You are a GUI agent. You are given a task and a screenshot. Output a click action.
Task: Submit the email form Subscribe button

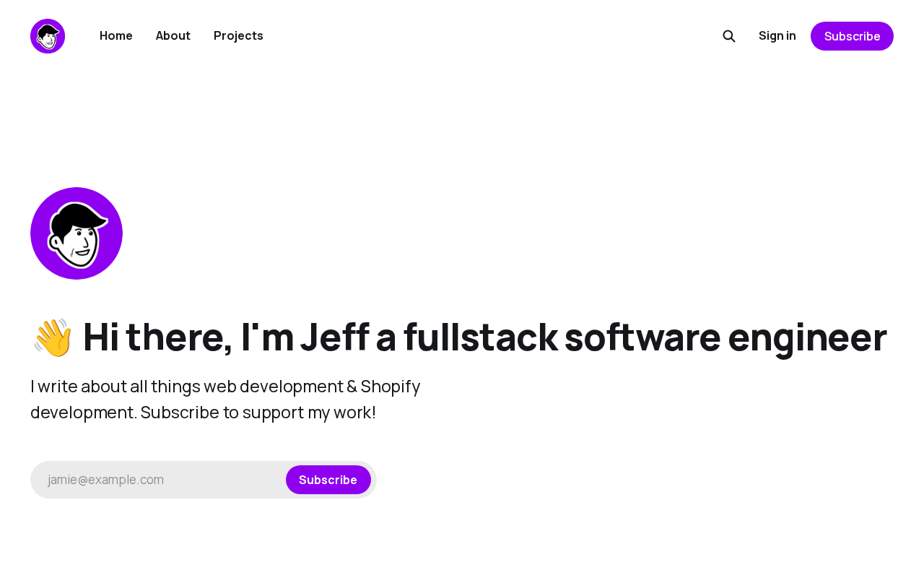click(328, 480)
